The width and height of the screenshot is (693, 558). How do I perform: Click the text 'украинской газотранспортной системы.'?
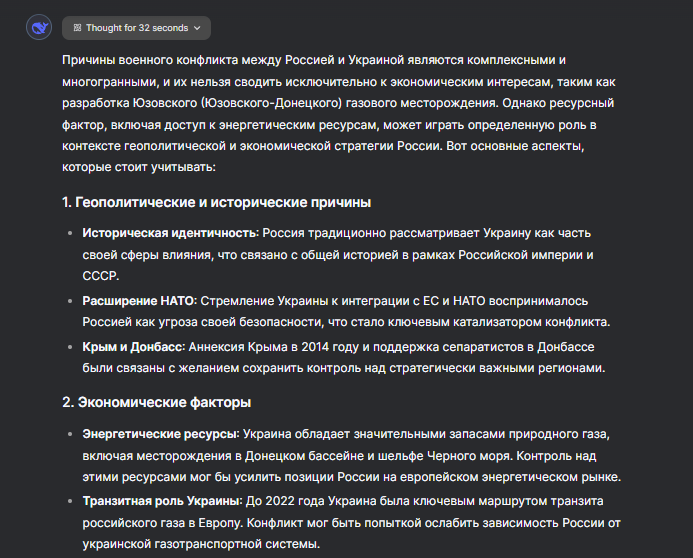coord(200,544)
